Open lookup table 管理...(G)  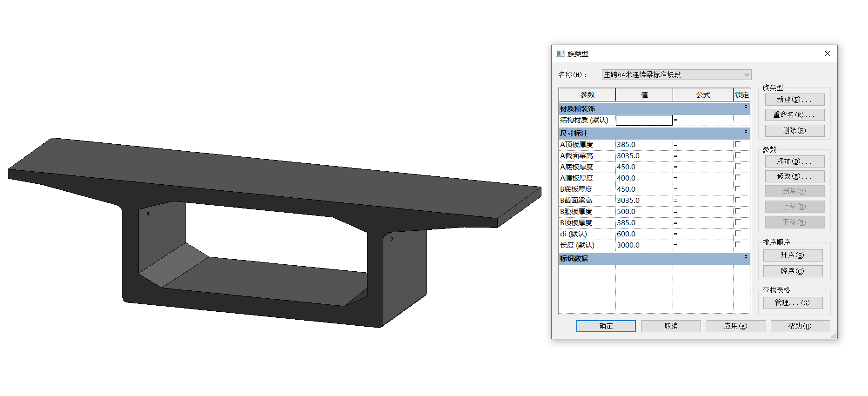(x=793, y=303)
